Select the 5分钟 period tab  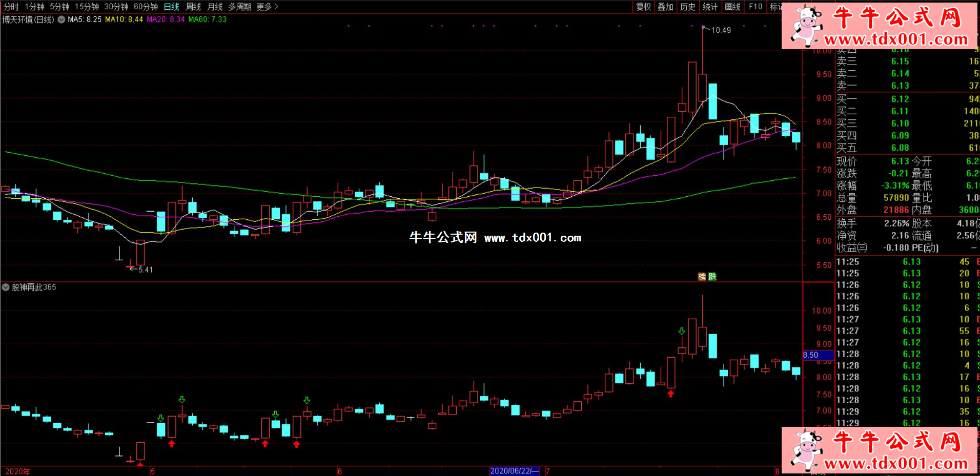click(x=59, y=7)
